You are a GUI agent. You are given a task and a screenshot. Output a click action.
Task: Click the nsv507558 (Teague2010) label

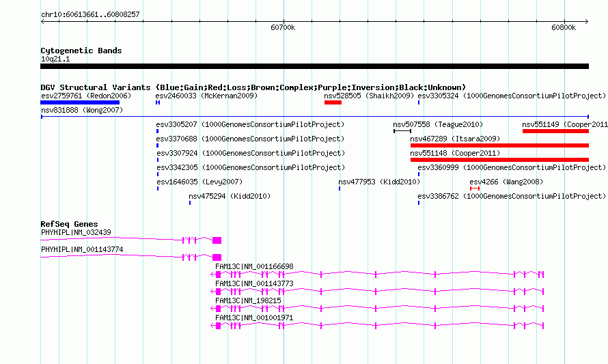[x=438, y=124]
